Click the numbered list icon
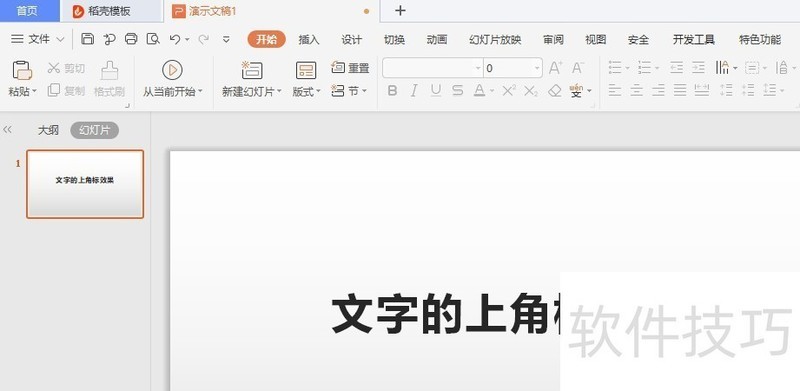This screenshot has height=391, width=800. click(x=644, y=67)
